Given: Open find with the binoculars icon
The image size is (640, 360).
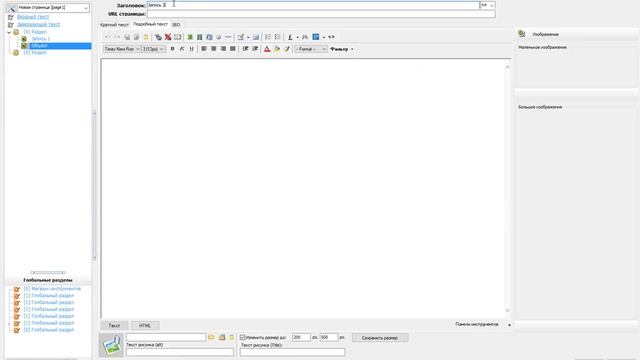Looking at the screenshot, I should 305,37.
